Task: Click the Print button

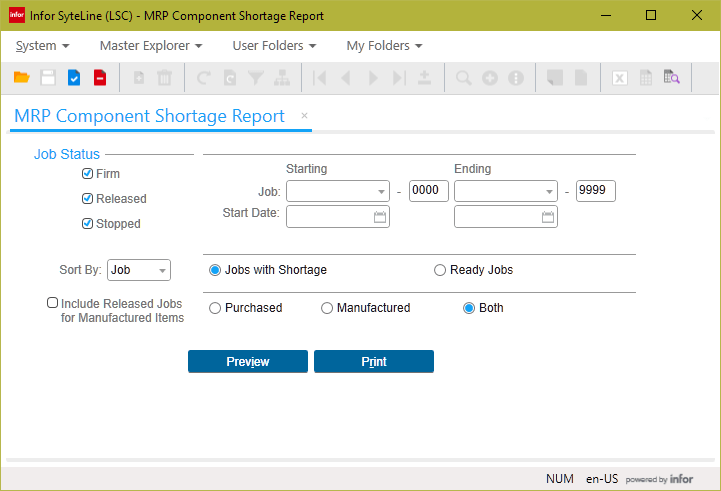Action: click(x=374, y=361)
